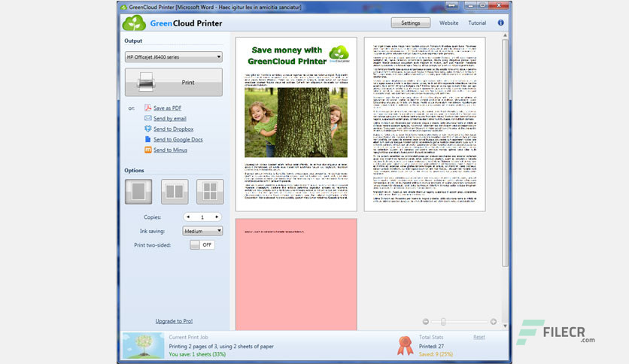Toggle Print two-sided switch
Screen dimensions: 629x364
point(202,244)
